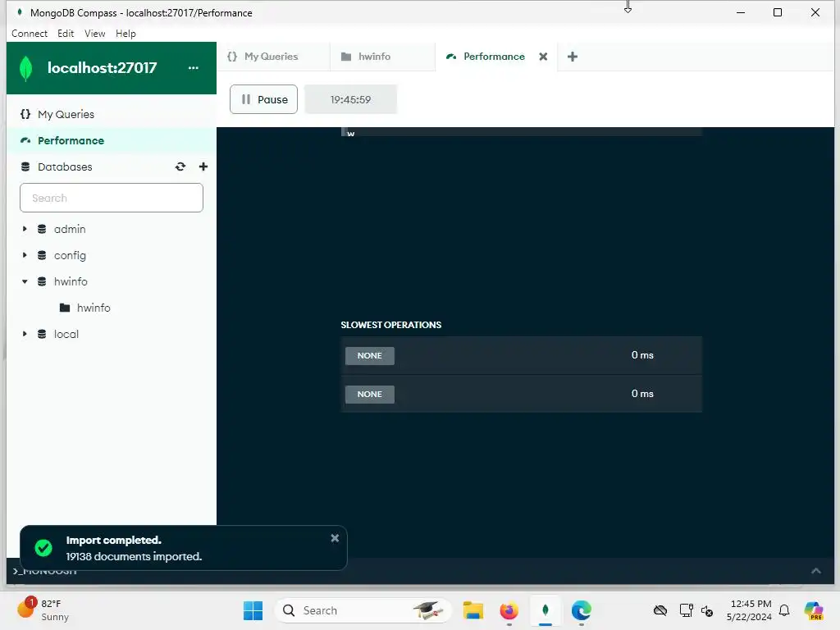The image size is (840, 630).
Task: Open the localhost:27017 connection options menu
Action: coord(193,68)
